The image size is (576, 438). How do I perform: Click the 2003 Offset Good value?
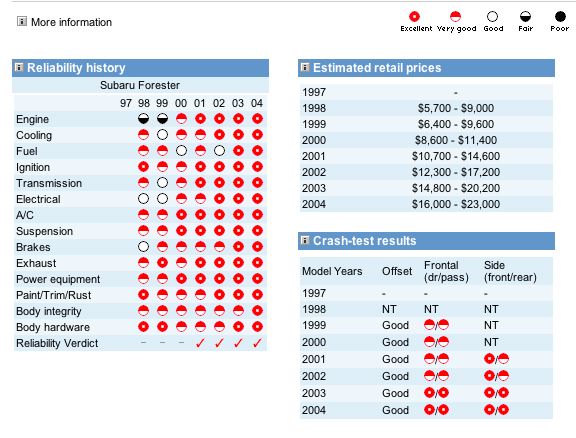tap(395, 393)
